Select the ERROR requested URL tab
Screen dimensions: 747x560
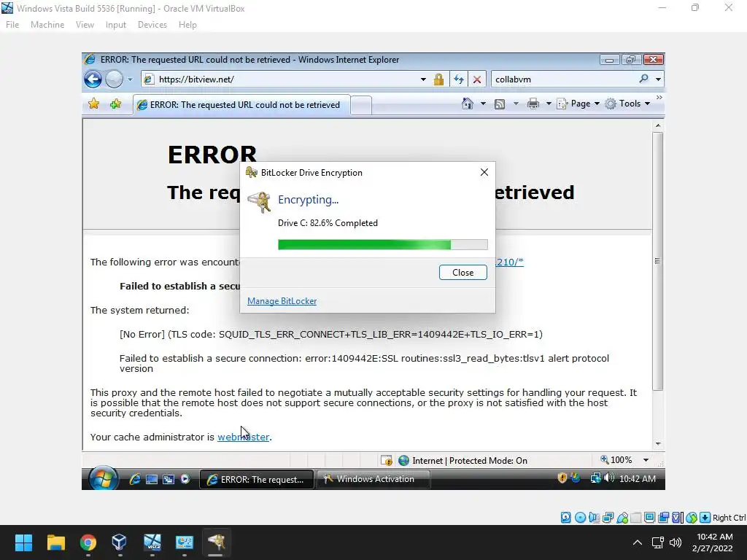pyautogui.click(x=241, y=105)
